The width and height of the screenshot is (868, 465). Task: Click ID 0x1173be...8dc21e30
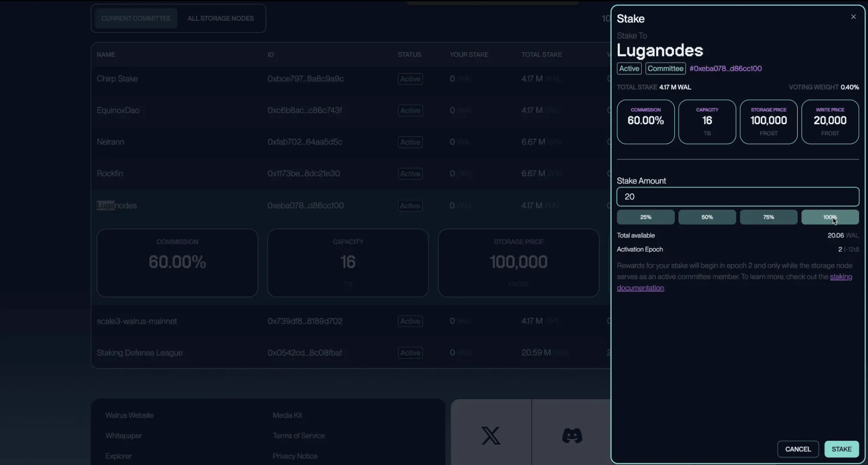pos(304,173)
